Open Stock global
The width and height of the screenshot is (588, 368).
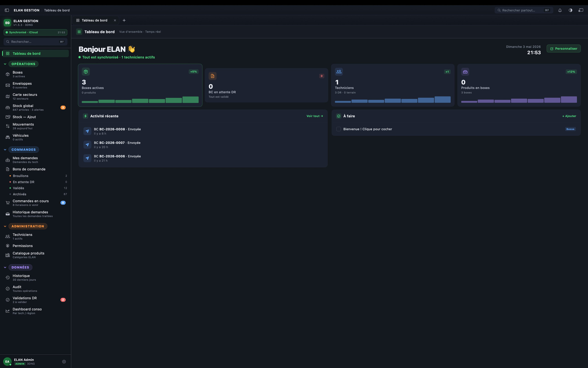(36, 108)
